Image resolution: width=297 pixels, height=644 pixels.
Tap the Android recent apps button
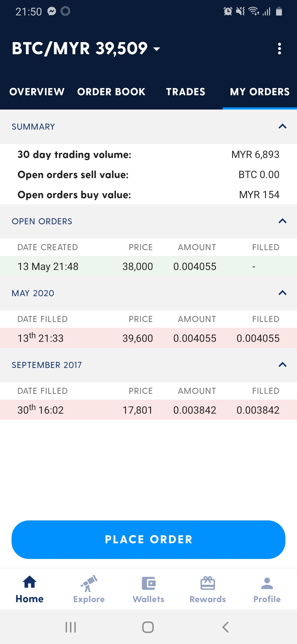pos(71,627)
